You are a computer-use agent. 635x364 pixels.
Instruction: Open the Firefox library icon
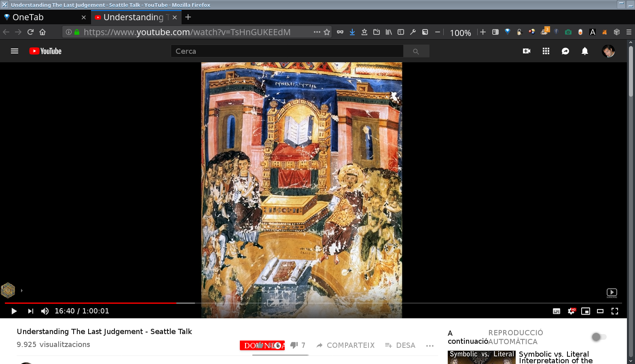pyautogui.click(x=389, y=32)
